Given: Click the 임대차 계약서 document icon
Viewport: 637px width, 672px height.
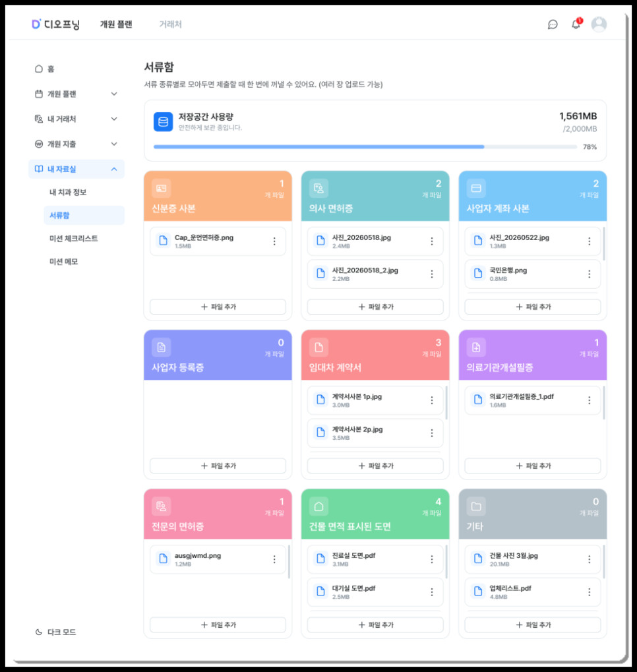Looking at the screenshot, I should point(318,347).
